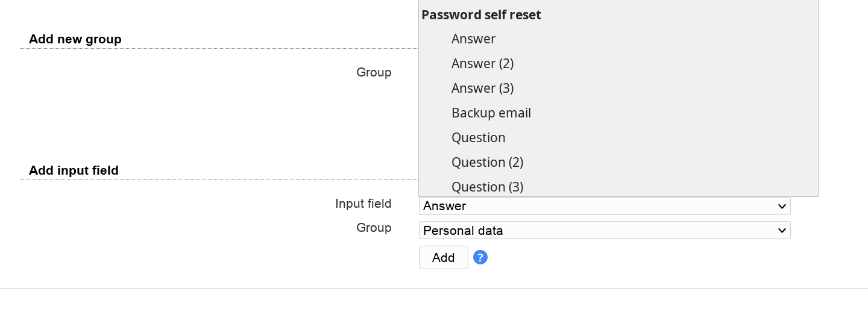
Task: Click the Group label under Add new group
Action: click(x=374, y=72)
